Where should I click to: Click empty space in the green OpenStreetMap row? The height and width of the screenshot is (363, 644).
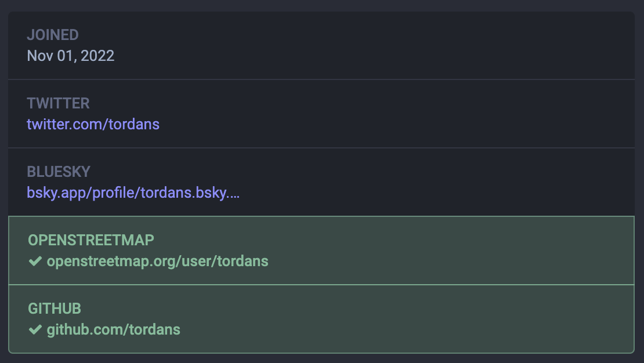point(435,251)
